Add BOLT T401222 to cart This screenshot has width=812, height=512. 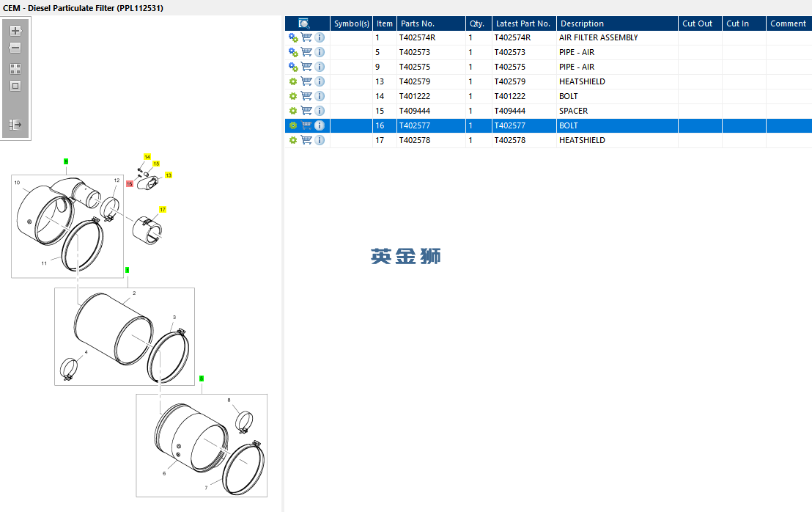[306, 96]
